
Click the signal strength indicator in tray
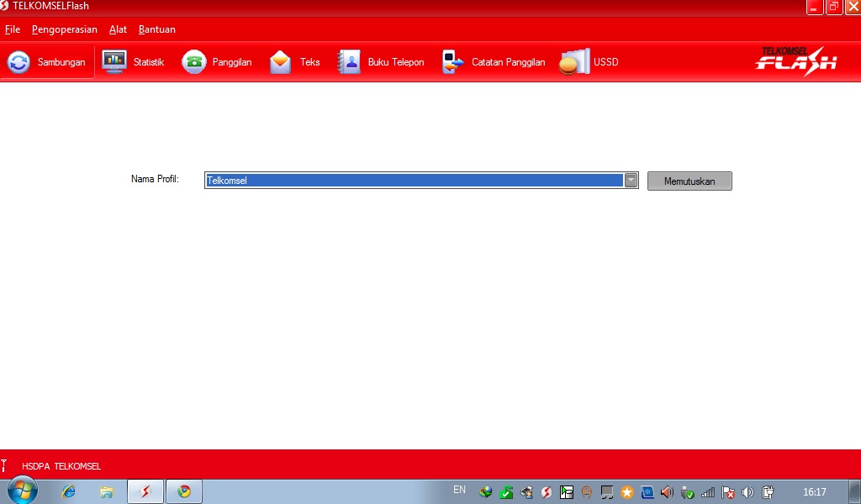tap(707, 491)
